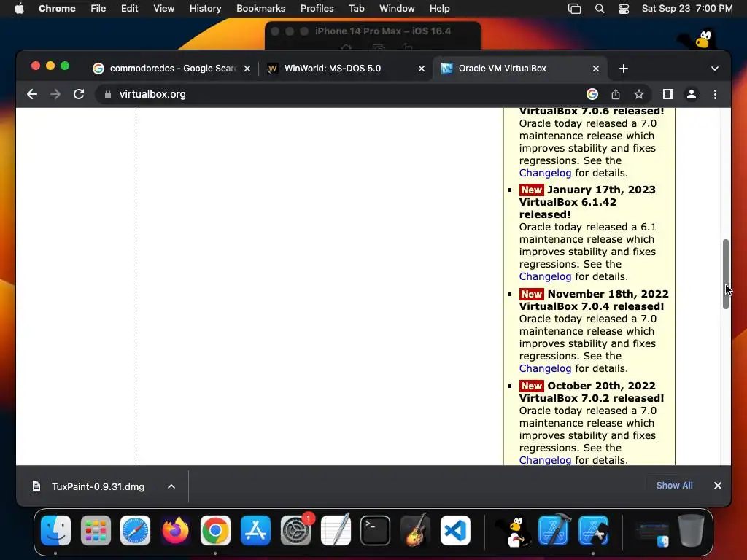Open the Bookmarks menu
Viewport: 747px width, 560px height.
pos(260,9)
